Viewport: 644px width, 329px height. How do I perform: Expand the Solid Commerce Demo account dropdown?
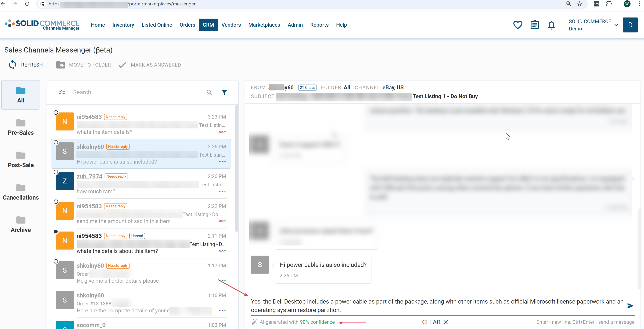pyautogui.click(x=616, y=25)
